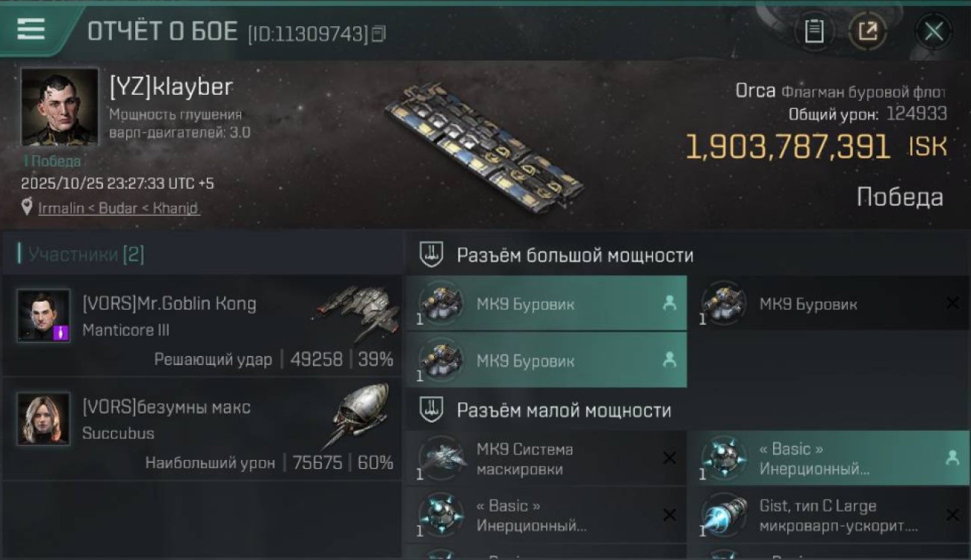The height and width of the screenshot is (560, 971).
Task: Open the hamburger menu icon
Action: [x=31, y=29]
